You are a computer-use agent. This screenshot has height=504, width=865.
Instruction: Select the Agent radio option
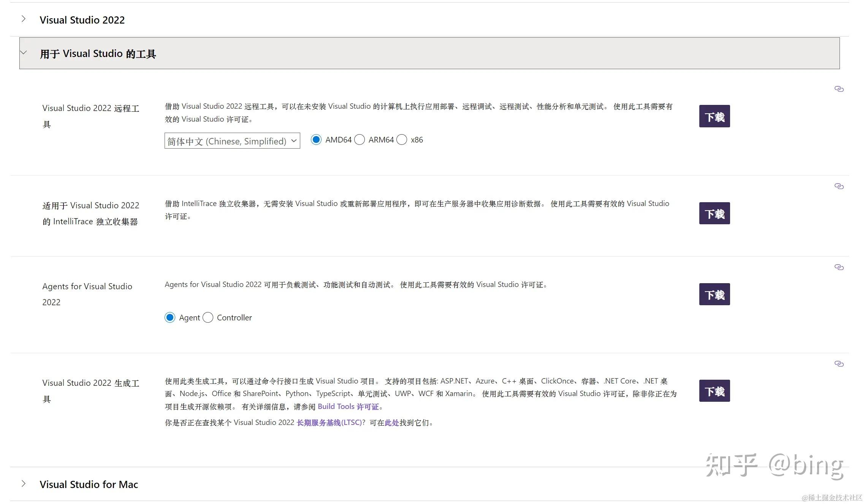pos(170,317)
